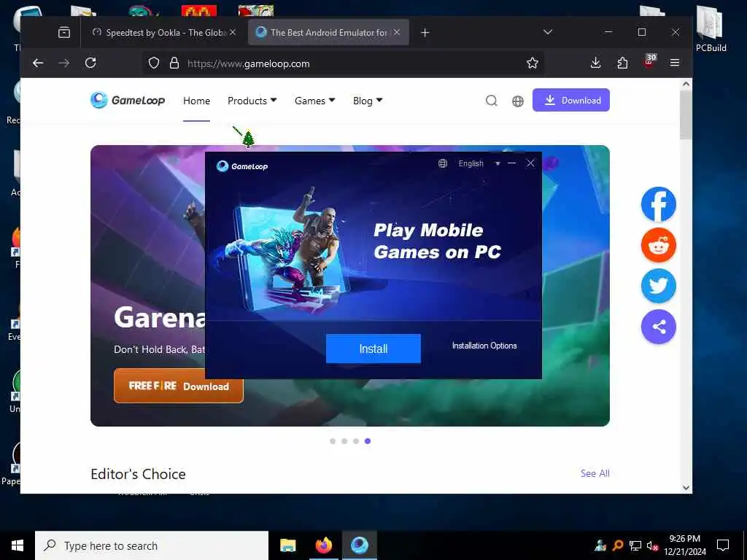Reload the page with the refresh icon
The width and height of the screenshot is (747, 560).
point(90,63)
